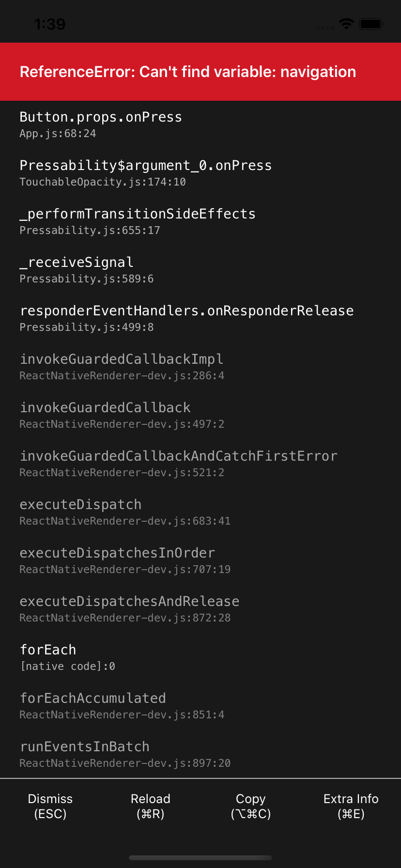Select the runEventsInBatch stack frame
The width and height of the screenshot is (401, 868).
[x=200, y=755]
